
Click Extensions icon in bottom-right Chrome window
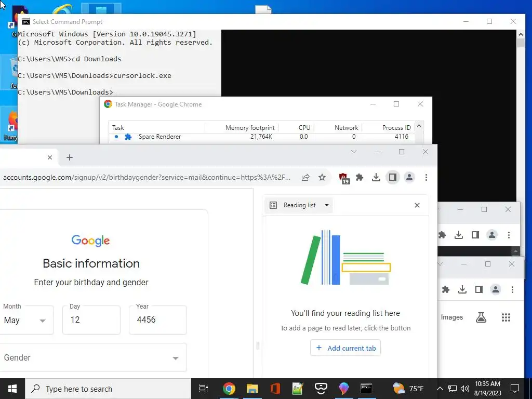[445, 289]
